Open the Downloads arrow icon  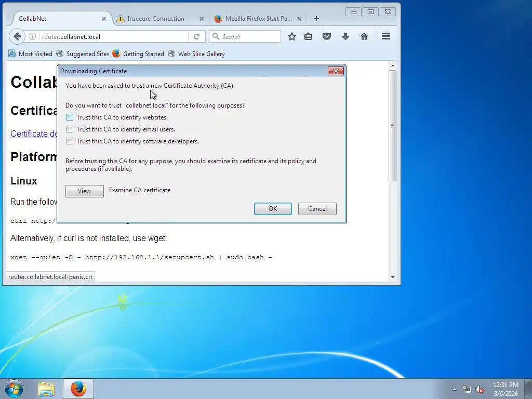click(345, 36)
